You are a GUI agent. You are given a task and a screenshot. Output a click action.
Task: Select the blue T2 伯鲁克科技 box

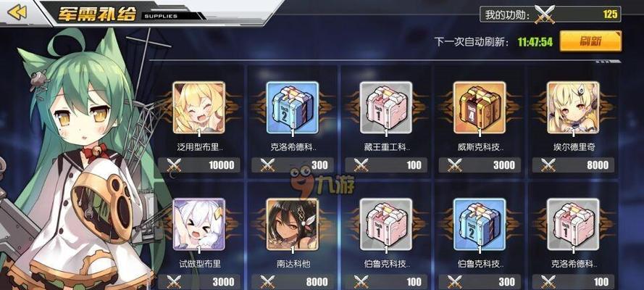coord(480,224)
